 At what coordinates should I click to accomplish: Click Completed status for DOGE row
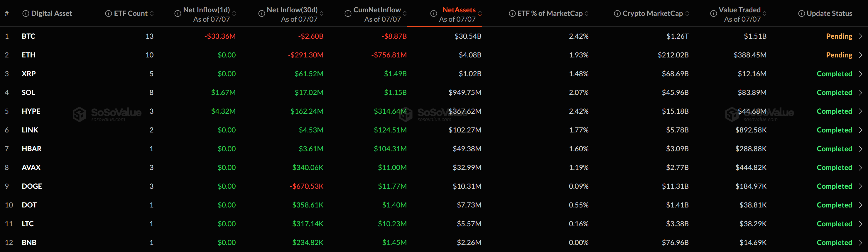pyautogui.click(x=834, y=186)
